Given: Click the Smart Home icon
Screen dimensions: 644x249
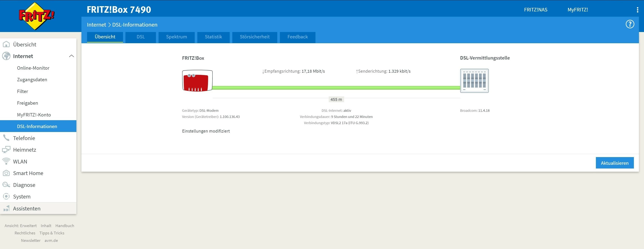Looking at the screenshot, I should pos(6,173).
